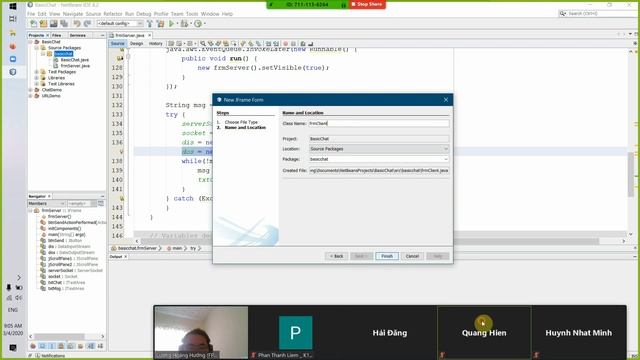Click the Debug Project toolbar icon
The height and width of the screenshot is (360, 640).
tap(184, 24)
